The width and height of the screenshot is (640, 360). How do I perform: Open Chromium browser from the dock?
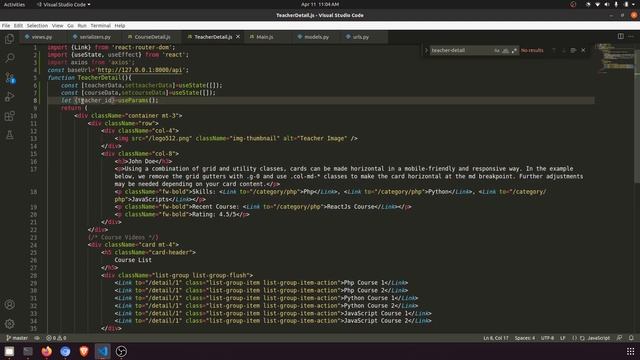coord(65,351)
